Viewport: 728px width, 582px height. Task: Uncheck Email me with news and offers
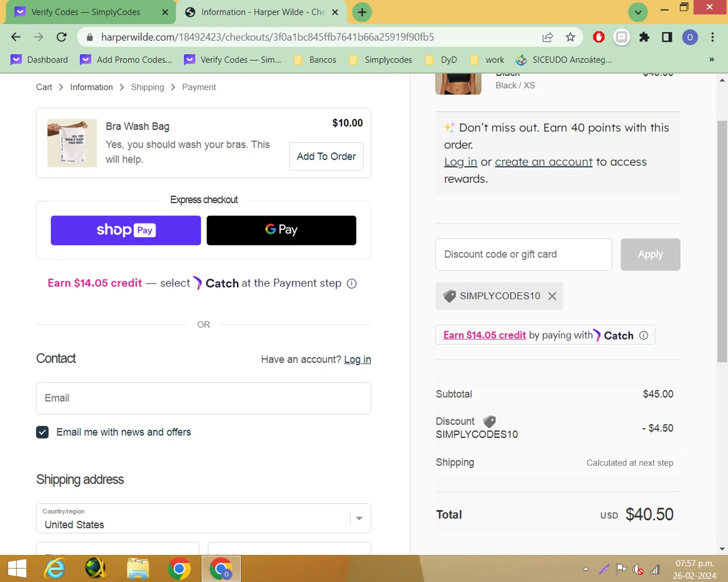pyautogui.click(x=42, y=432)
